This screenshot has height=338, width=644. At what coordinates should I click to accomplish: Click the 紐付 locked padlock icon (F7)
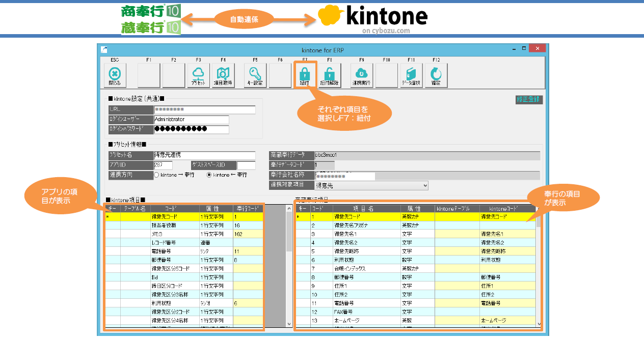305,75
